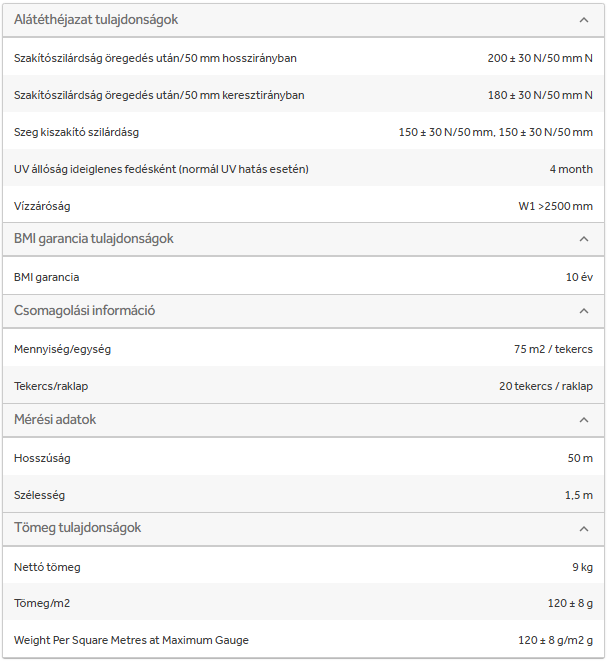This screenshot has height=663, width=609.
Task: Click the 20 tekercs / raklap value
Action: point(546,386)
